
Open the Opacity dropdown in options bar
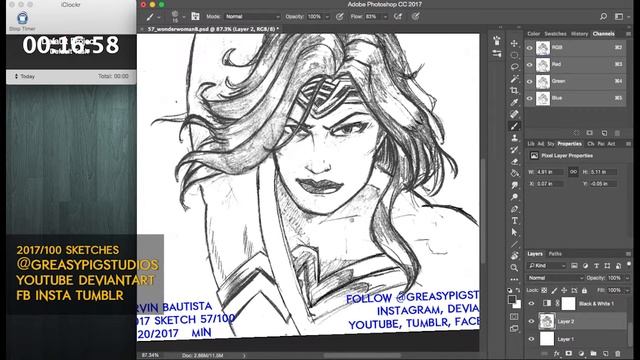[x=327, y=17]
